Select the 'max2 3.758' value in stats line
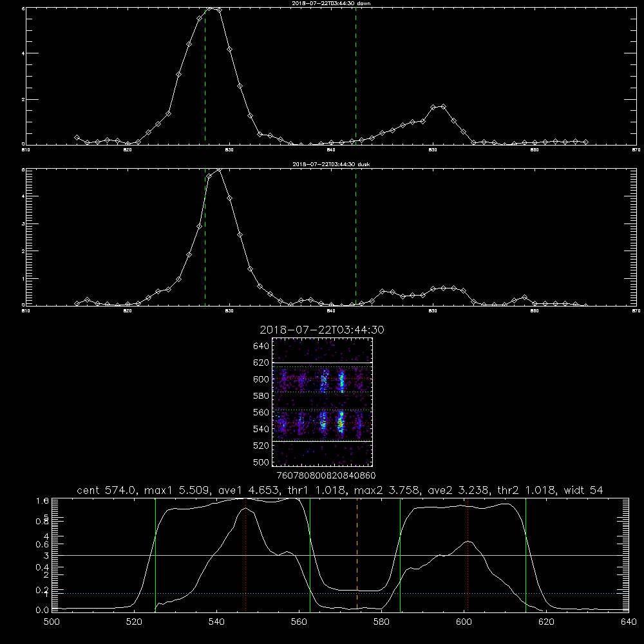Viewport: 644px width, 644px height. pyautogui.click(x=387, y=490)
